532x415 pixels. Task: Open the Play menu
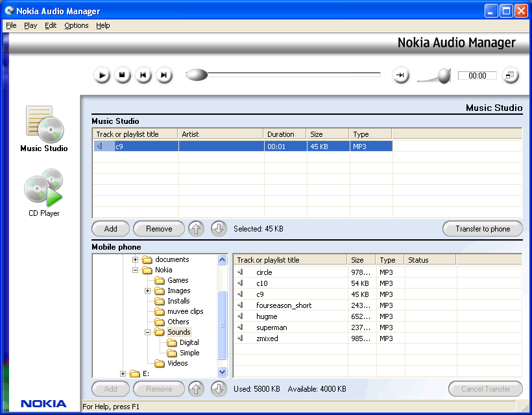(x=30, y=26)
